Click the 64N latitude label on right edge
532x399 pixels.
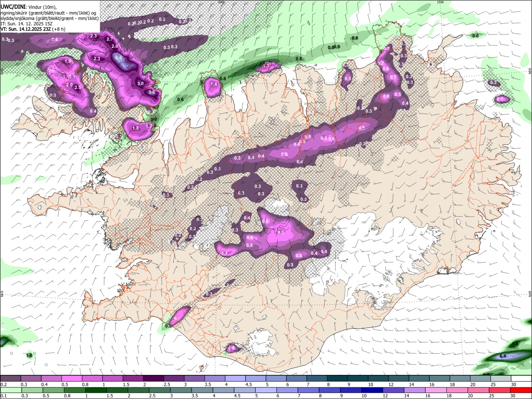(530, 294)
